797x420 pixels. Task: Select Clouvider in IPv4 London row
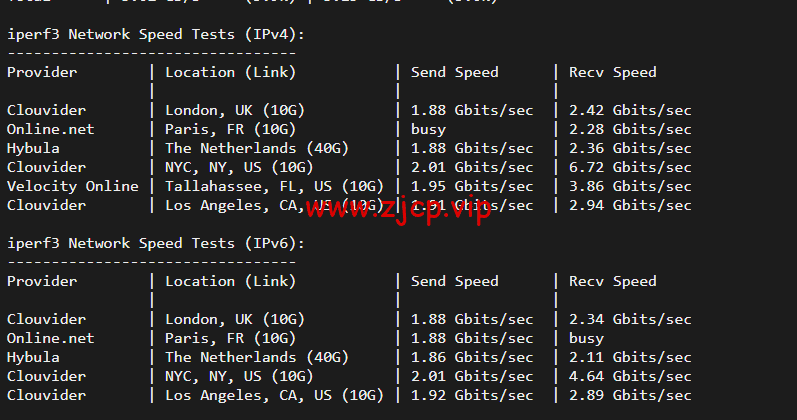click(x=46, y=110)
